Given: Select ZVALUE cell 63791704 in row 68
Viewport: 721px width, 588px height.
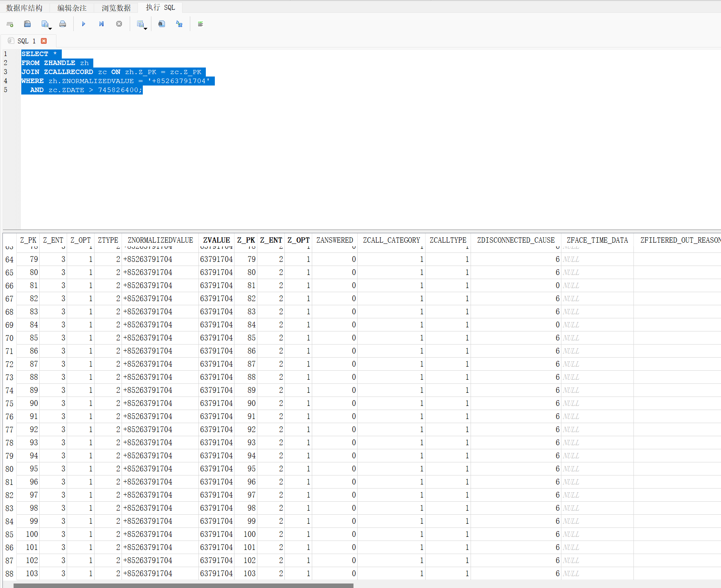Looking at the screenshot, I should [216, 312].
